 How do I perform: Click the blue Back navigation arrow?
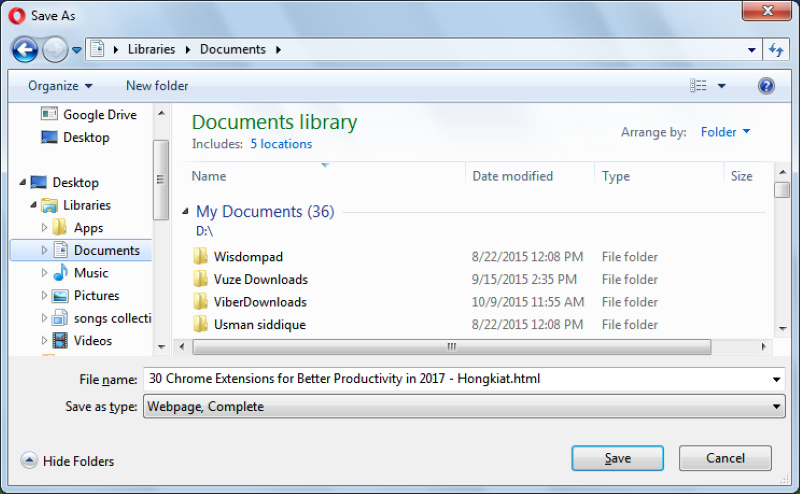tap(24, 50)
